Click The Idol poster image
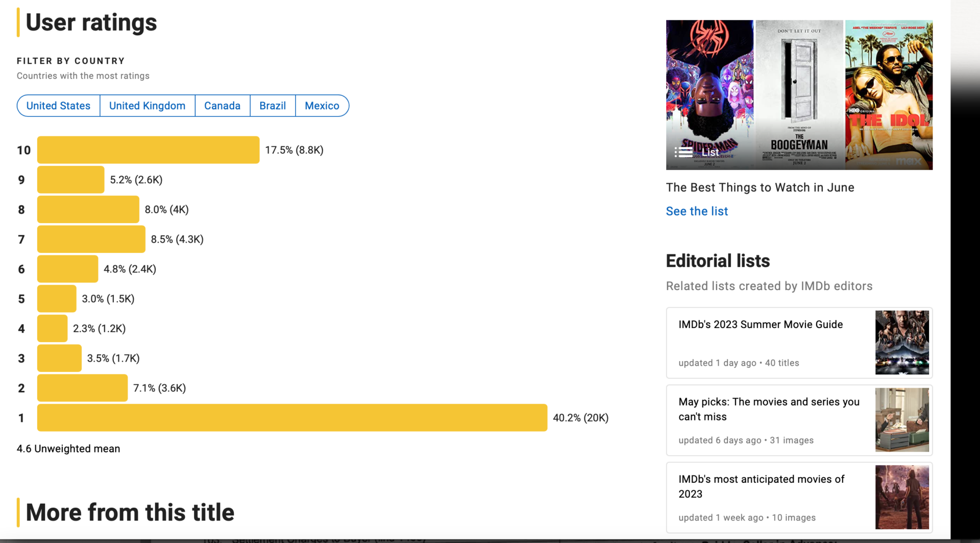The image size is (980, 543). [889, 95]
